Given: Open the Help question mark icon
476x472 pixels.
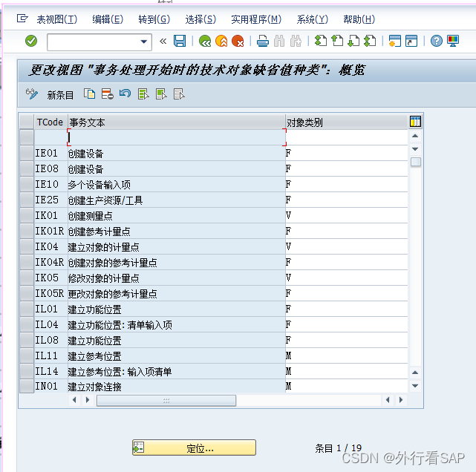Looking at the screenshot, I should [x=437, y=41].
